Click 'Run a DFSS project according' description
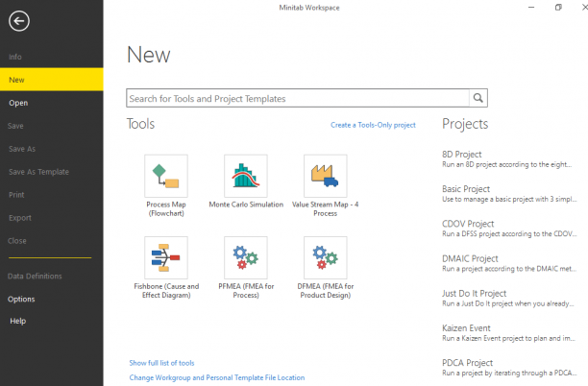The image size is (588, 386). [509, 234]
